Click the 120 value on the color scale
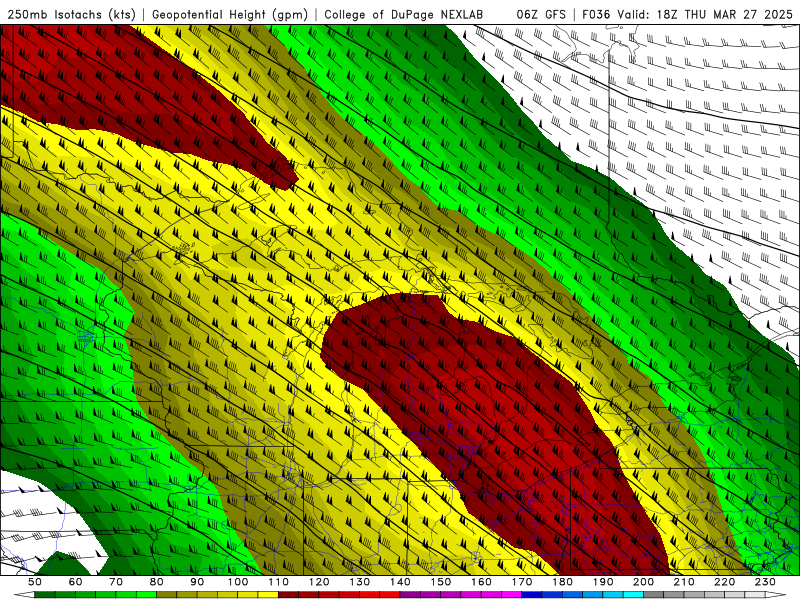The height and width of the screenshot is (600, 800). (x=319, y=582)
